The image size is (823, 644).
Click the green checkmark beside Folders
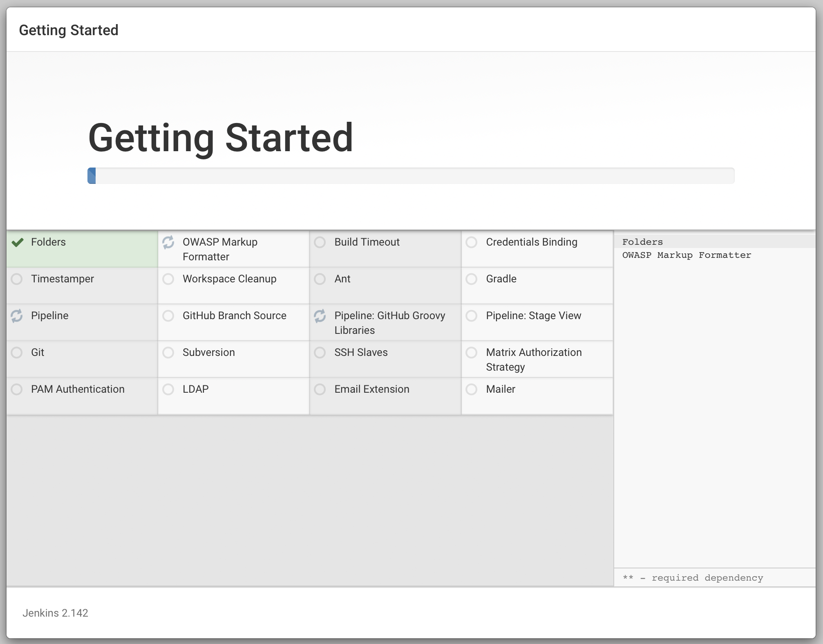(x=17, y=242)
